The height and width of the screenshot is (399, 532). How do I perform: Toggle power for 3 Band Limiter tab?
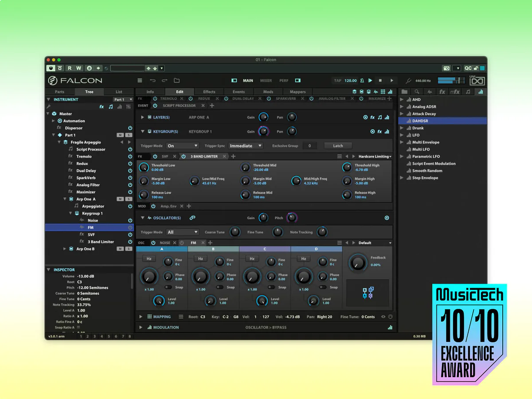click(x=184, y=156)
